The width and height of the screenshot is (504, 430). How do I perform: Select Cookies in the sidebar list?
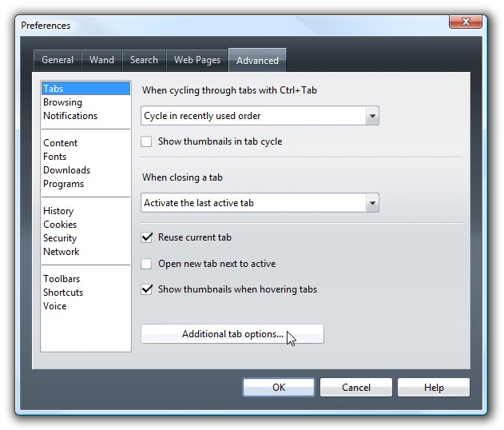tap(60, 225)
